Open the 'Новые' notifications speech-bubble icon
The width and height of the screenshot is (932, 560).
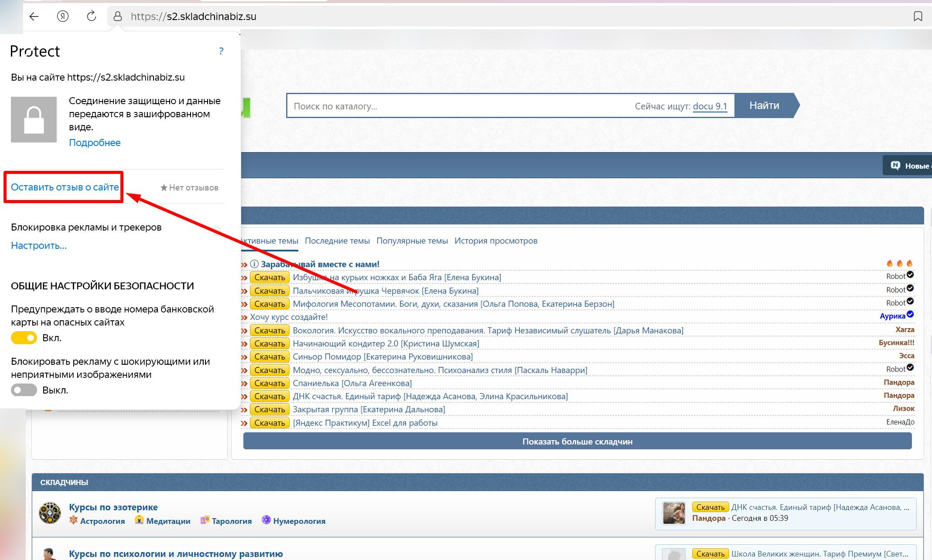pos(895,166)
